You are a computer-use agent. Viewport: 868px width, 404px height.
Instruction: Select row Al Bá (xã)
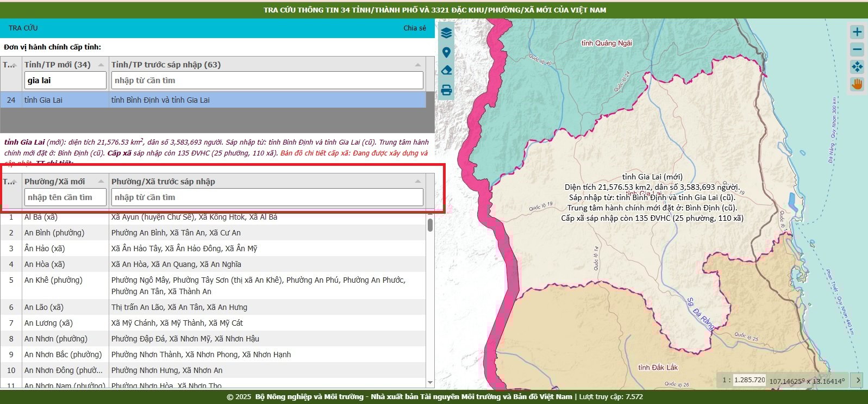pos(213,217)
